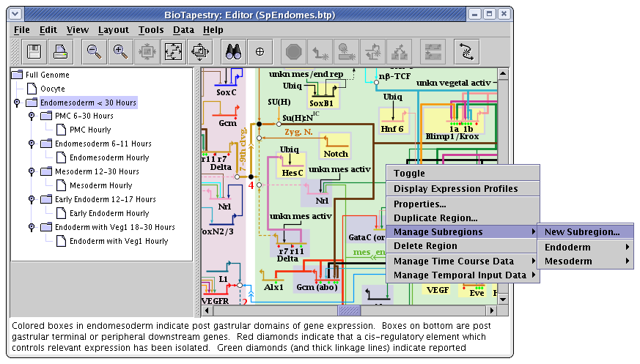640x364 pixels.
Task: Click the rightmost squiggly path toolbar icon
Action: pyautogui.click(x=466, y=51)
